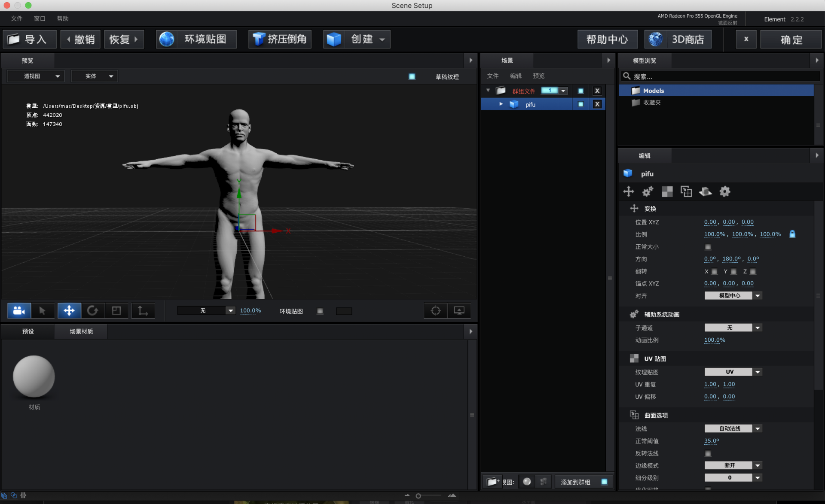Switch to the Scene Materials (场景材质) tab
The image size is (825, 504).
click(x=81, y=331)
